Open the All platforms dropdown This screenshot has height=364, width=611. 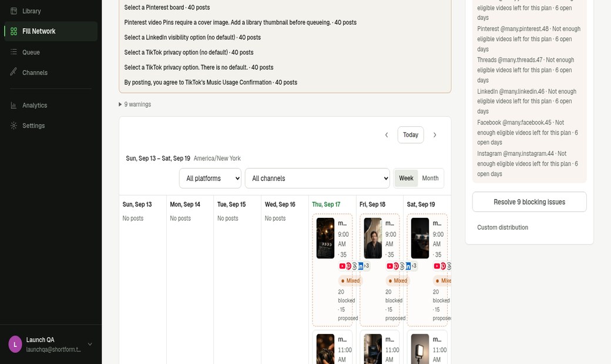210,178
